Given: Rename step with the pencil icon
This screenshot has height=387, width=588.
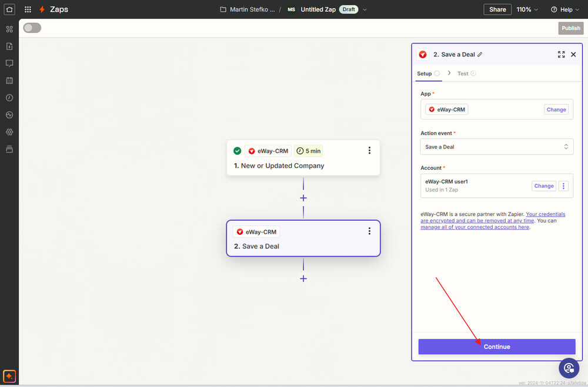Looking at the screenshot, I should point(480,55).
